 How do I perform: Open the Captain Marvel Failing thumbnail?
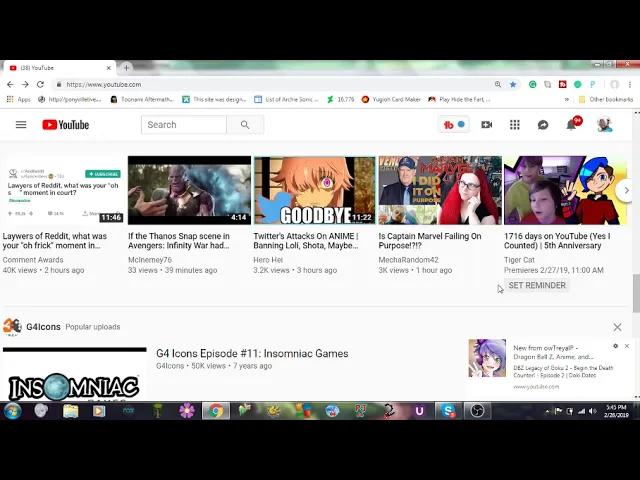[x=440, y=190]
